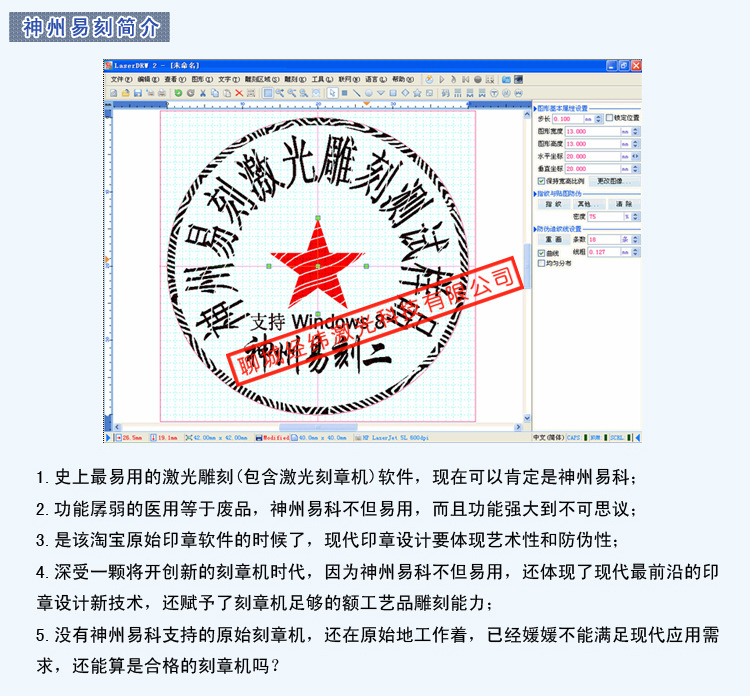
Task: Select the filled square shape tool
Action: pos(344,93)
